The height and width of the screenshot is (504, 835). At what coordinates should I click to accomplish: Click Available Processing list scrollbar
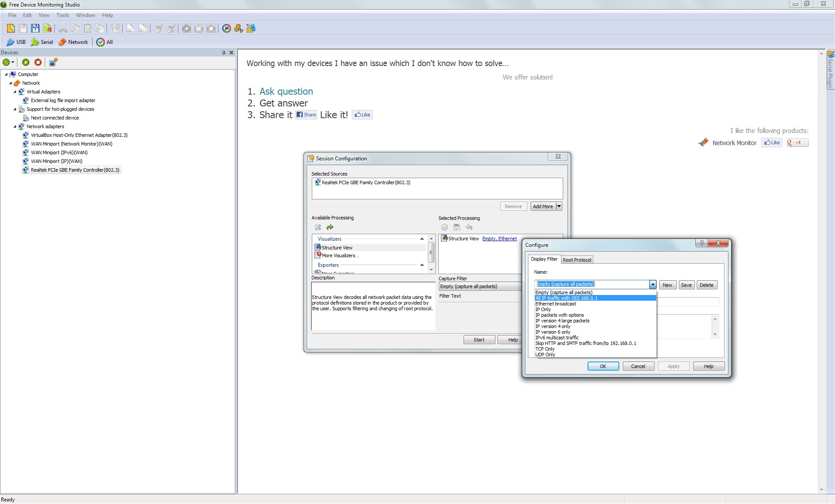point(431,252)
